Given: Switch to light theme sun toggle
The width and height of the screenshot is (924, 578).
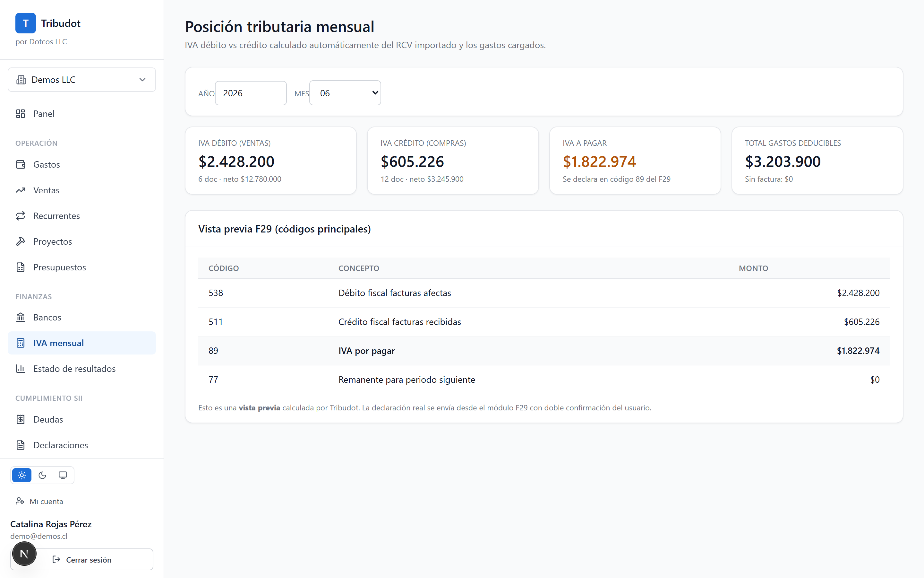Looking at the screenshot, I should click(22, 475).
